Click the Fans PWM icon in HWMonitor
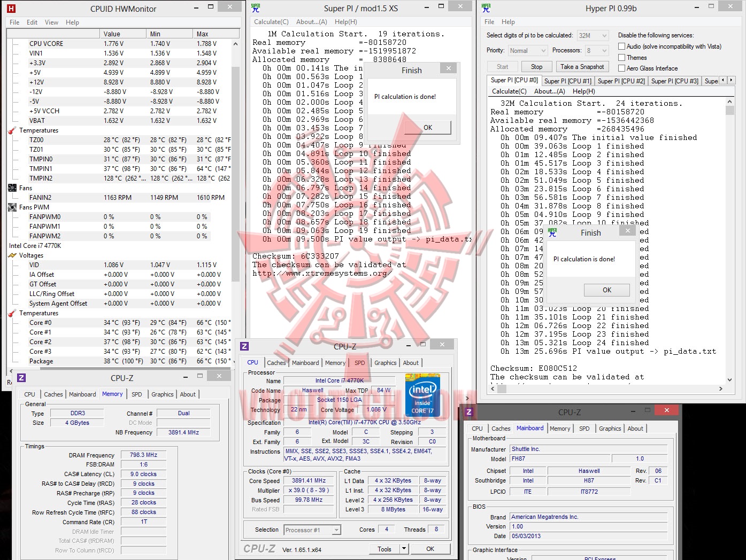 coord(12,207)
